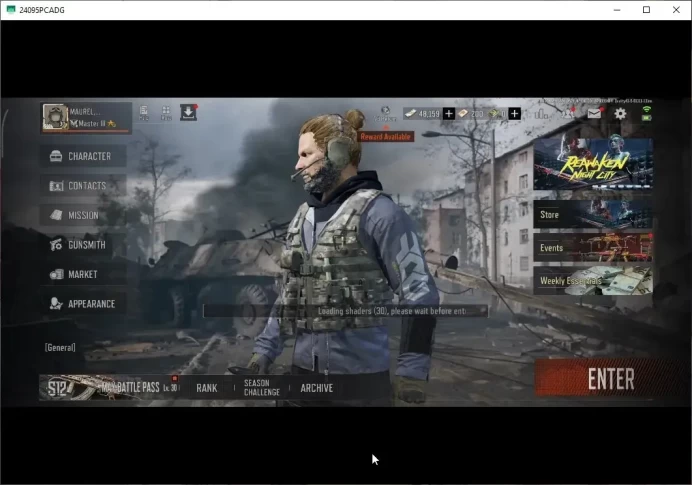Open the CONTACTS menu

tap(83, 186)
